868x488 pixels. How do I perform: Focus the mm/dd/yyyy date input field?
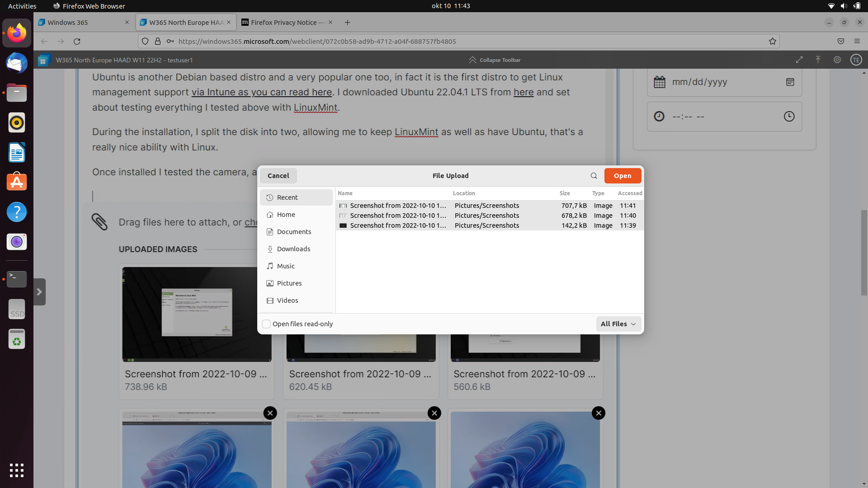[x=724, y=82]
